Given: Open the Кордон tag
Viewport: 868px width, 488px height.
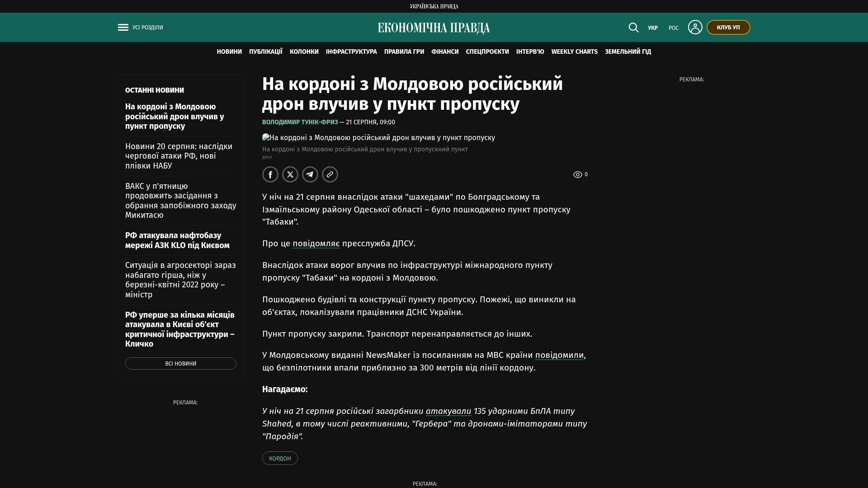Looking at the screenshot, I should 280,458.
